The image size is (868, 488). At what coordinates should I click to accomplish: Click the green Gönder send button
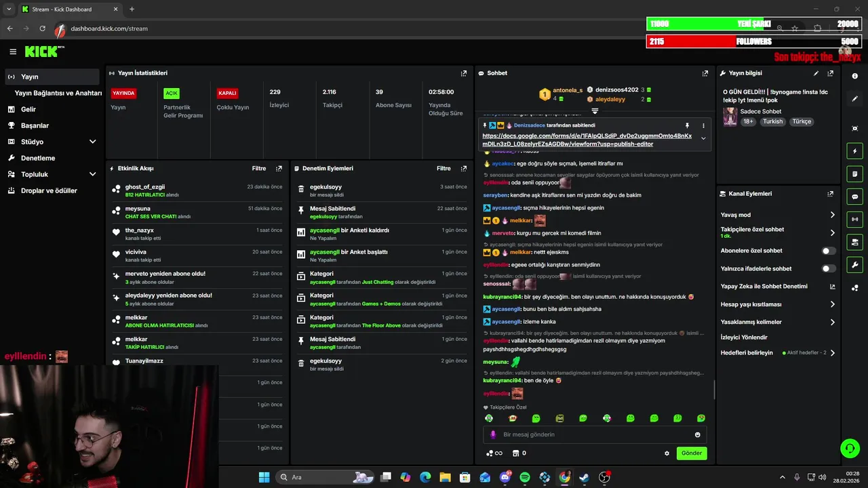tap(692, 453)
